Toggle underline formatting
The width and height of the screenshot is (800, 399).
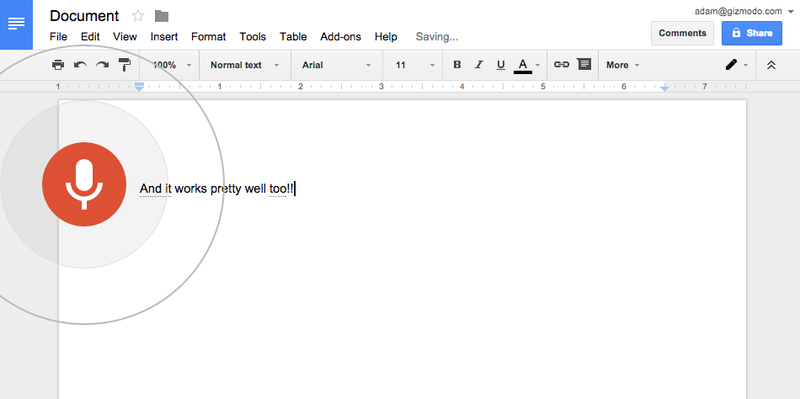click(x=501, y=65)
